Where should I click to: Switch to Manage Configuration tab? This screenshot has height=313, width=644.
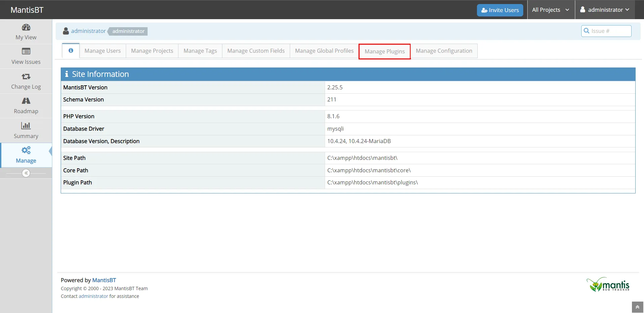(x=444, y=51)
